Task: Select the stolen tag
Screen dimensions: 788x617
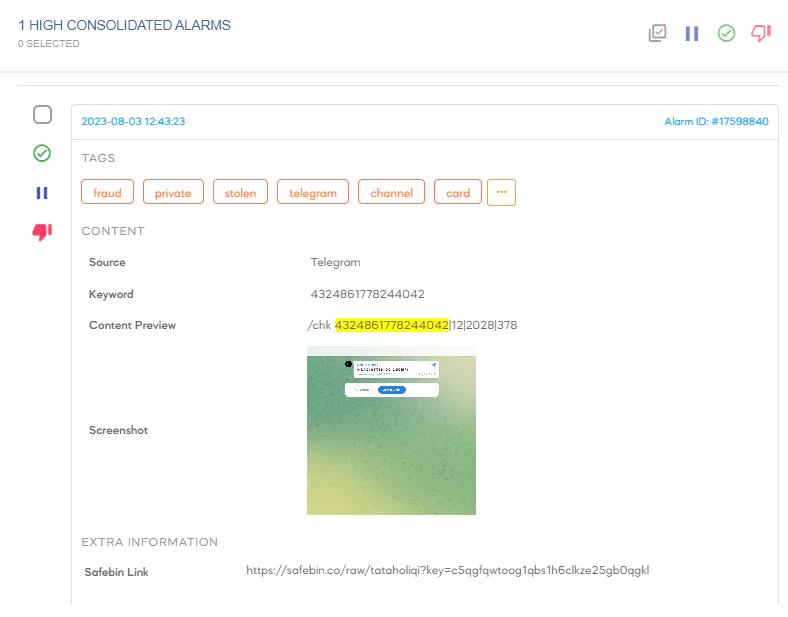Action: [x=240, y=192]
